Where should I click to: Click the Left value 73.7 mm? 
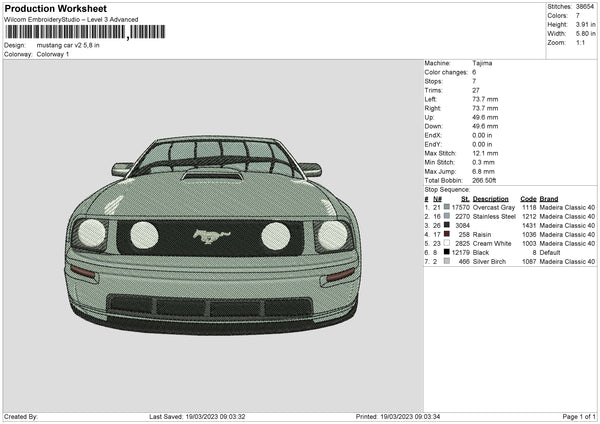tap(485, 99)
